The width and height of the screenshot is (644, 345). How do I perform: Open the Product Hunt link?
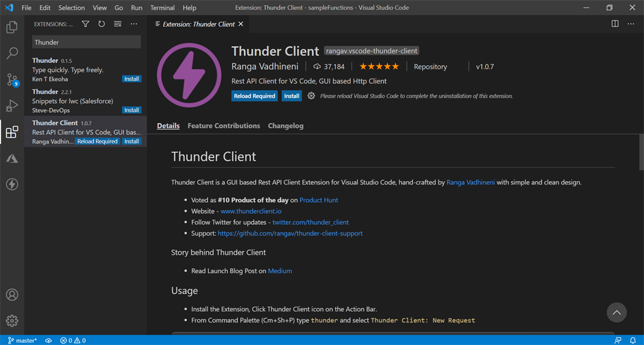(319, 200)
